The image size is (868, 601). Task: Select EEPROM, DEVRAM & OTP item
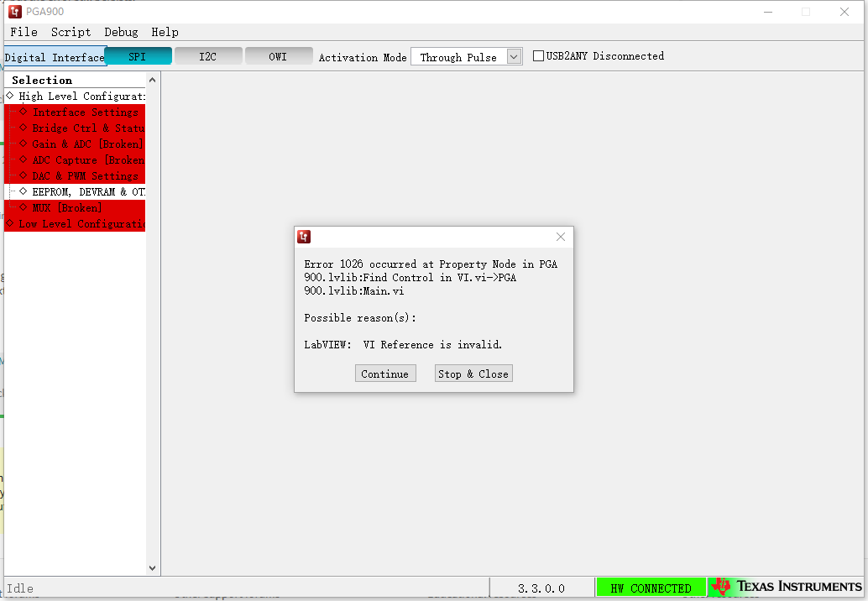[x=75, y=192]
